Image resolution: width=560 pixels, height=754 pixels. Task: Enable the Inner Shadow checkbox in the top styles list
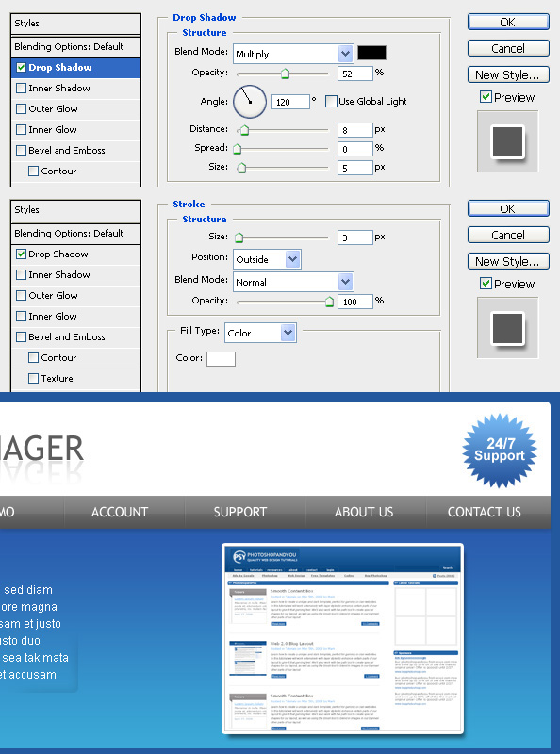tap(21, 88)
